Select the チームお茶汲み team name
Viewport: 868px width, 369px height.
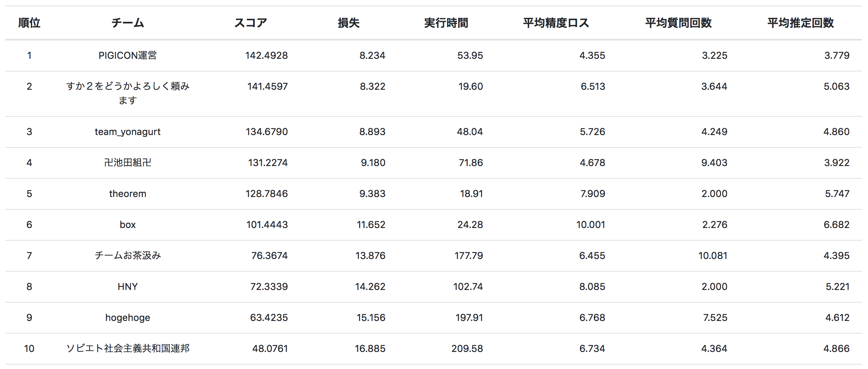pyautogui.click(x=127, y=256)
